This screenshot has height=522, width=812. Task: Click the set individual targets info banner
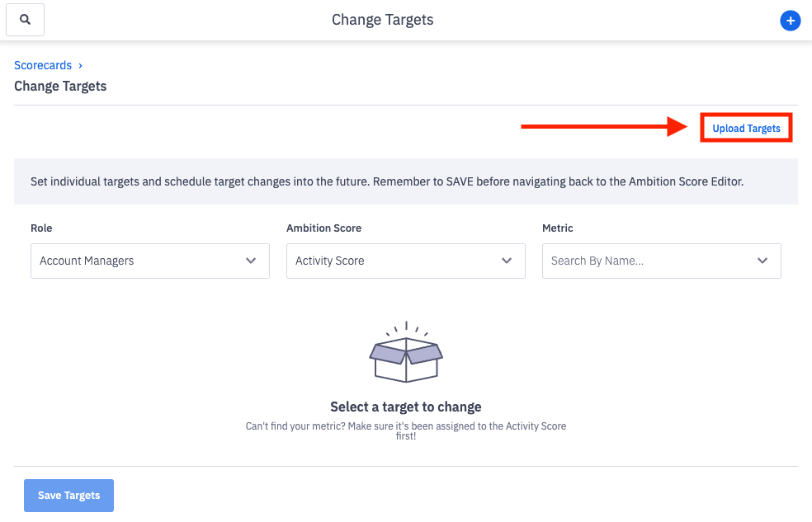[387, 181]
